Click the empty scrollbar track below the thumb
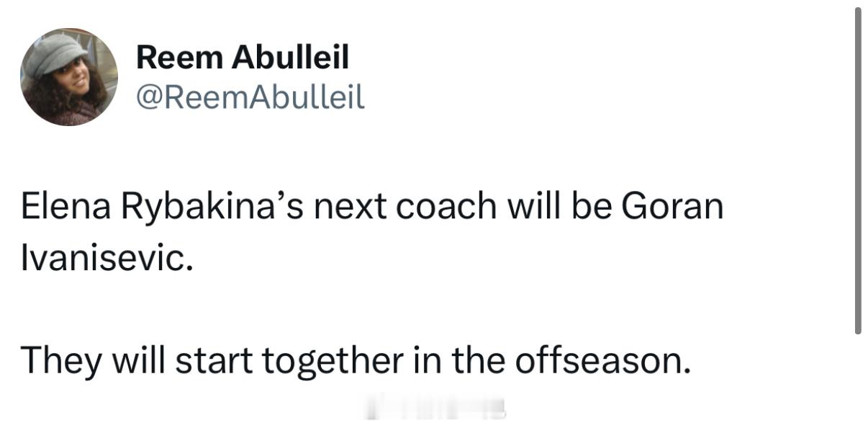 tap(857, 380)
